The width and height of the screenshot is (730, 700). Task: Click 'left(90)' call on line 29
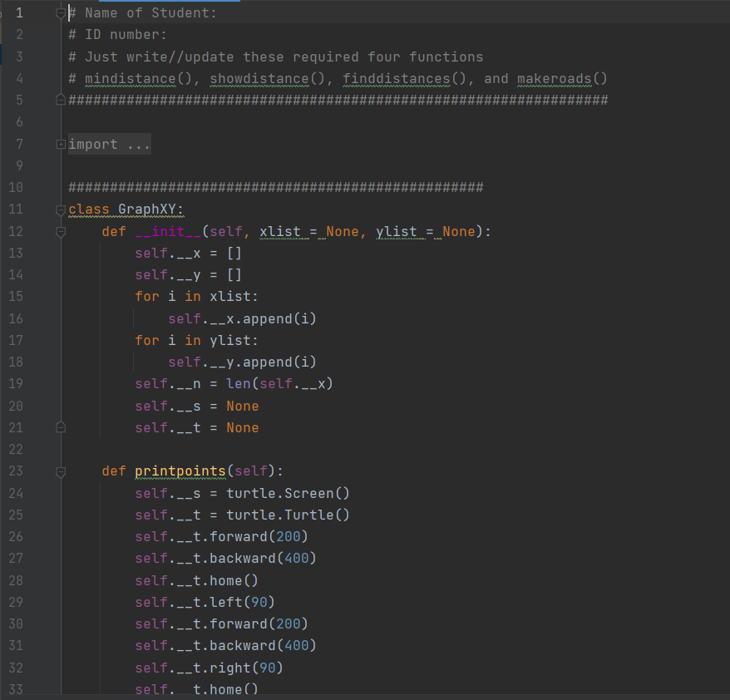point(242,602)
